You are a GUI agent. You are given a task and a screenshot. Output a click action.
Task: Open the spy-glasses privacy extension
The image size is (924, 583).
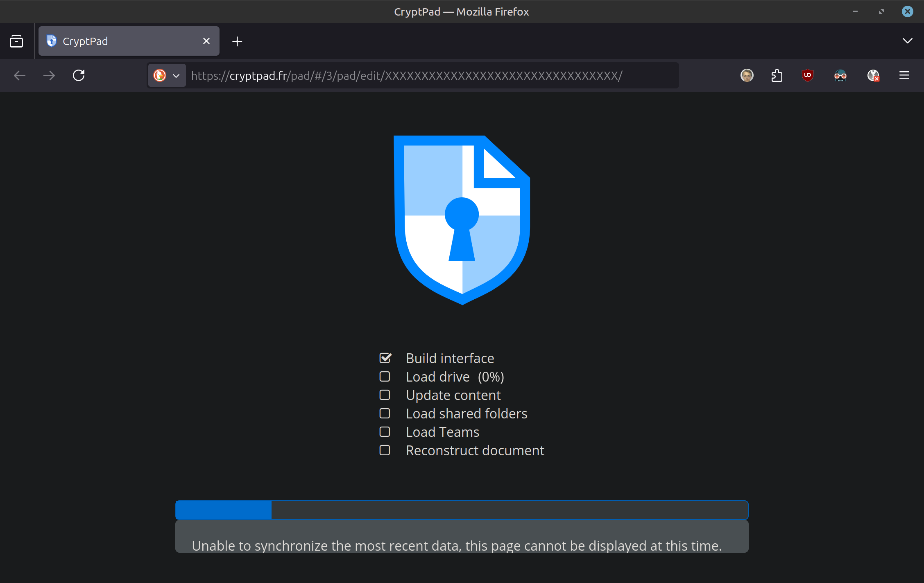pos(840,75)
